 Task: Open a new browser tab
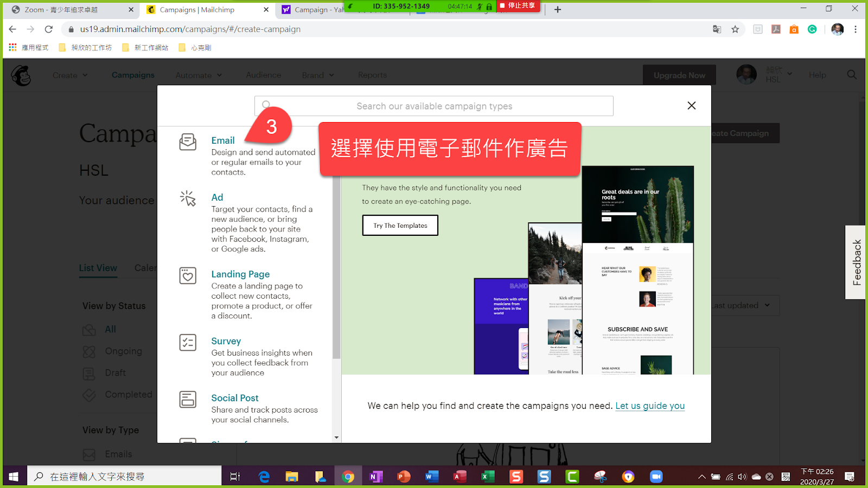pos(558,9)
